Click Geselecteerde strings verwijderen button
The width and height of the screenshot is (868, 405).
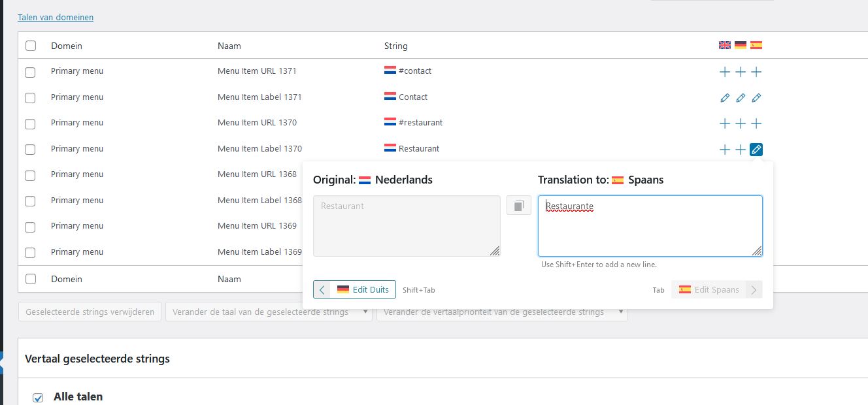(x=90, y=312)
